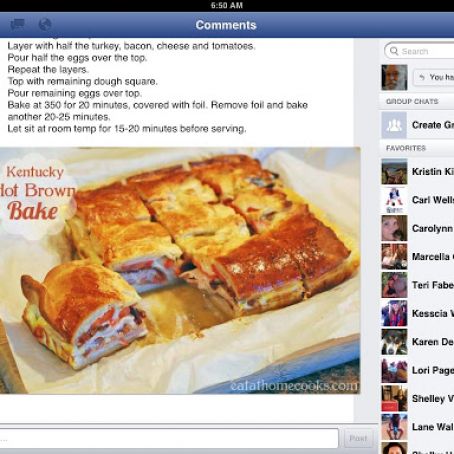
Task: Start a chat with Shelley
Action: [417, 399]
